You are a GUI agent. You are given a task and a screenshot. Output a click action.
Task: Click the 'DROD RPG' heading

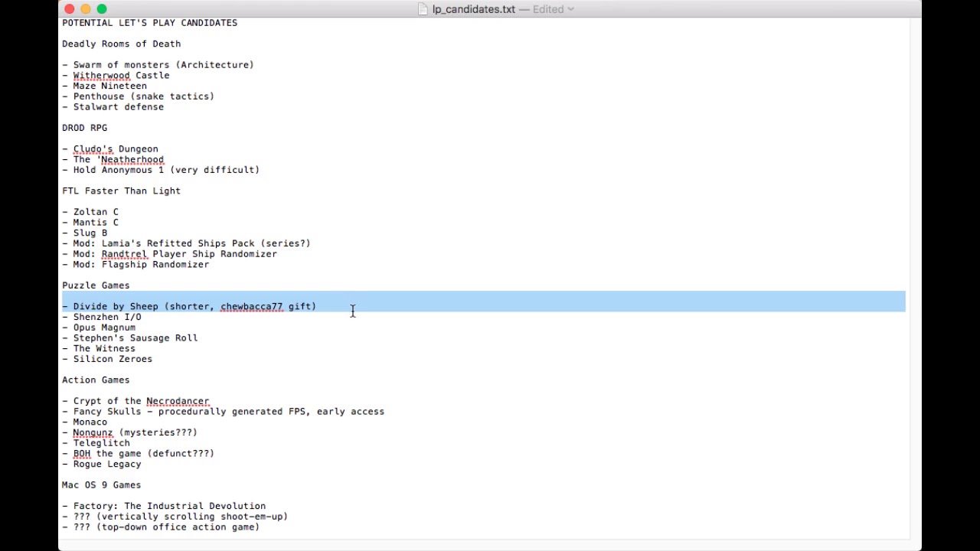coord(84,128)
